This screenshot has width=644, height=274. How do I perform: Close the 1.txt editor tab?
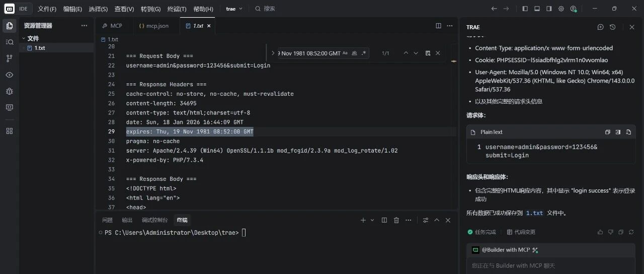point(209,26)
